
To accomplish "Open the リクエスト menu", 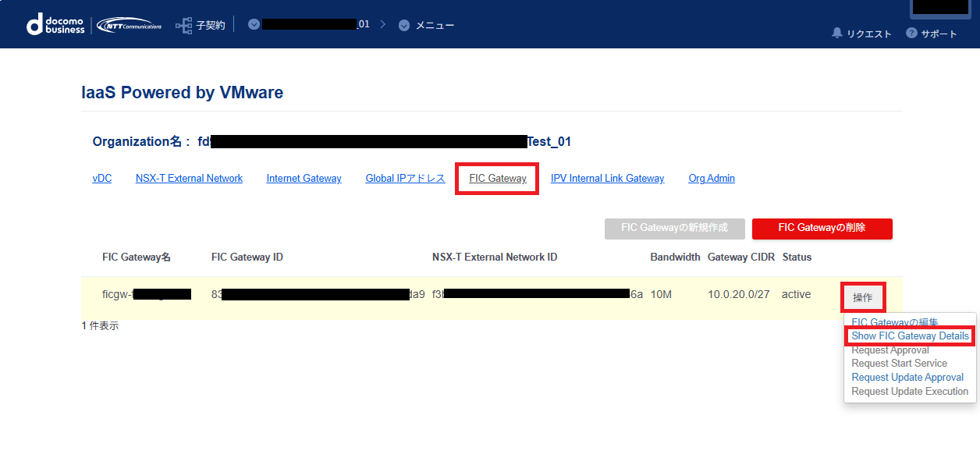I will tap(862, 34).
